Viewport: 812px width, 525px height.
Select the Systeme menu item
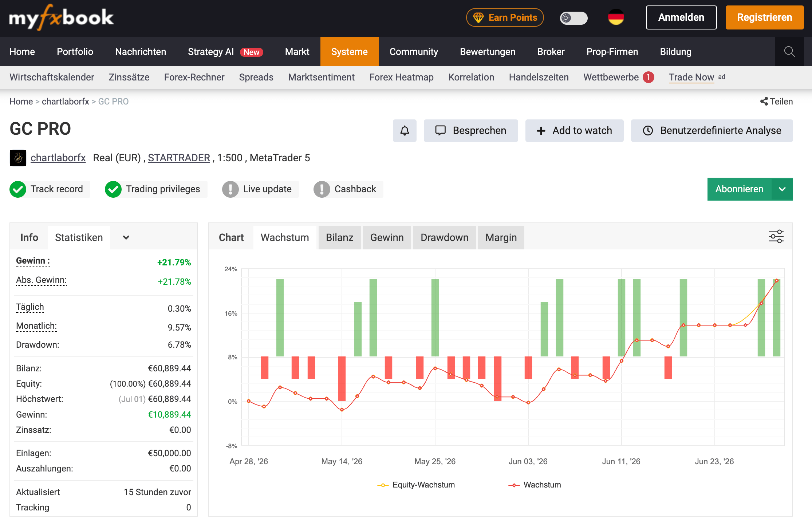(x=350, y=52)
